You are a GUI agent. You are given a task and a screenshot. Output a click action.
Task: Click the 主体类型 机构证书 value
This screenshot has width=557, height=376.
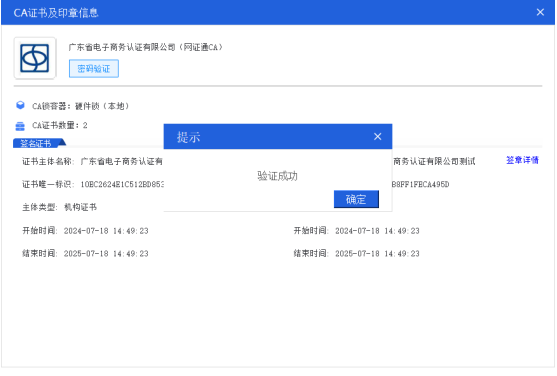coord(80,207)
